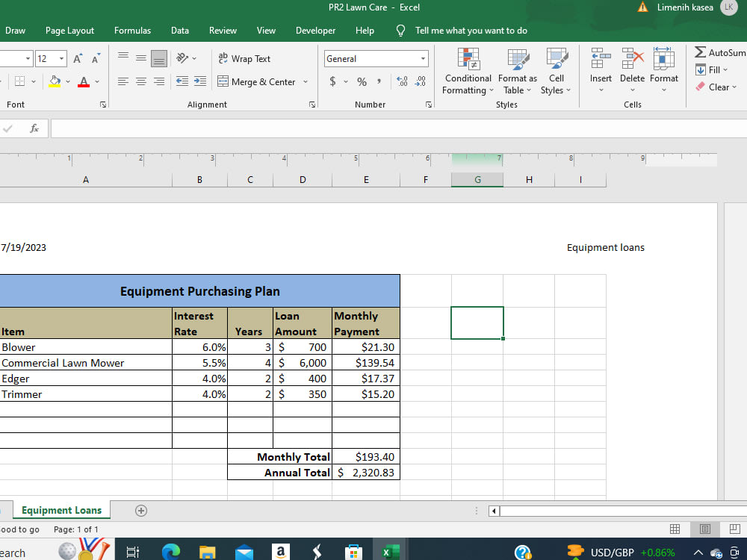This screenshot has height=560, width=747.
Task: Delete cells using Delete button
Action: (632, 70)
